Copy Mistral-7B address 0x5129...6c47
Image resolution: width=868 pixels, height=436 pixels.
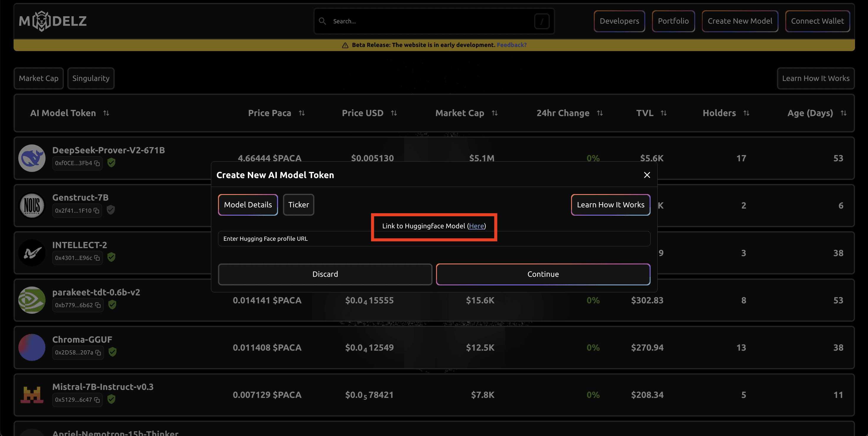pyautogui.click(x=97, y=400)
